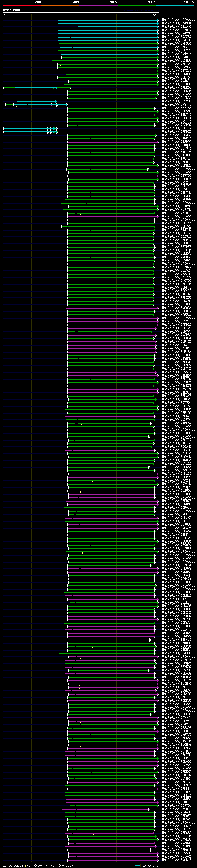Image resolution: width=197 pixels, height=868 pixels.
Task: Click the green 80% identity legend segment
Action: tap(137, 6)
